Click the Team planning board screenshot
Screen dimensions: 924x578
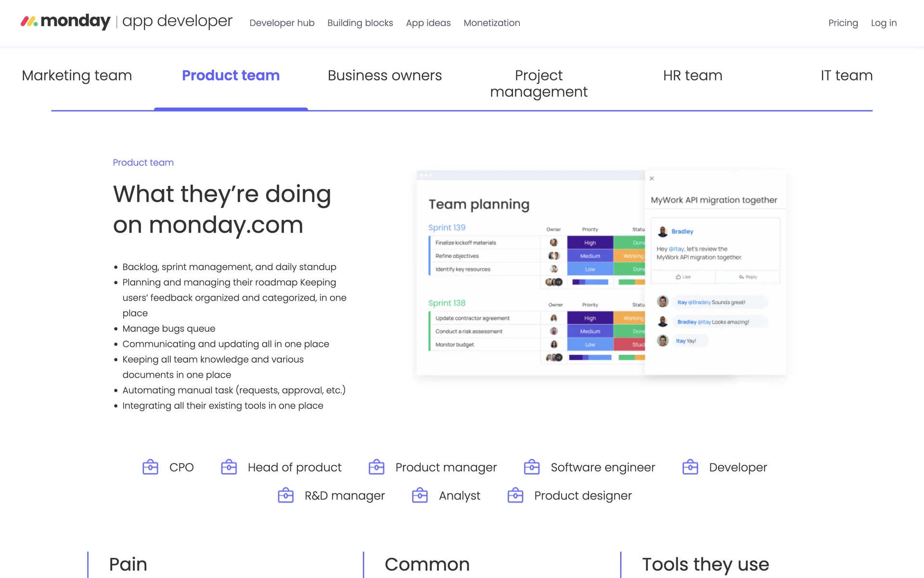(x=530, y=273)
